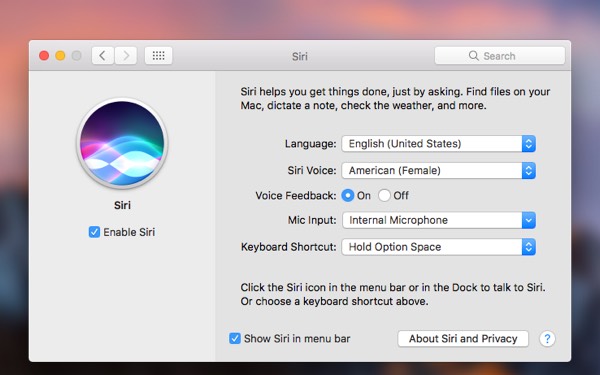Select Voice Feedback On radio
Image resolution: width=600 pixels, height=375 pixels.
click(347, 196)
